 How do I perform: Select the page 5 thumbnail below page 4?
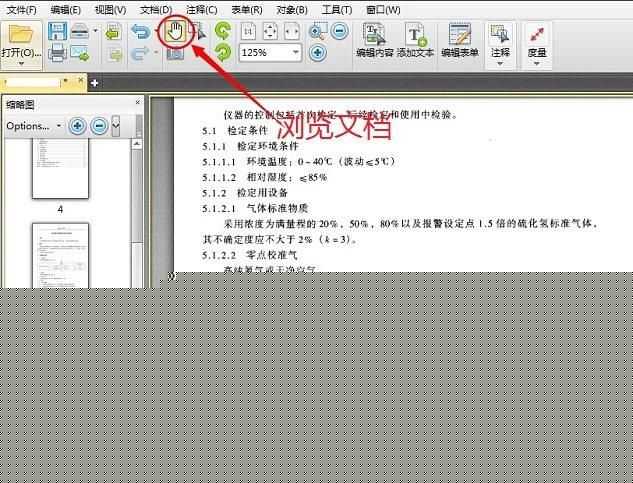tap(60, 255)
